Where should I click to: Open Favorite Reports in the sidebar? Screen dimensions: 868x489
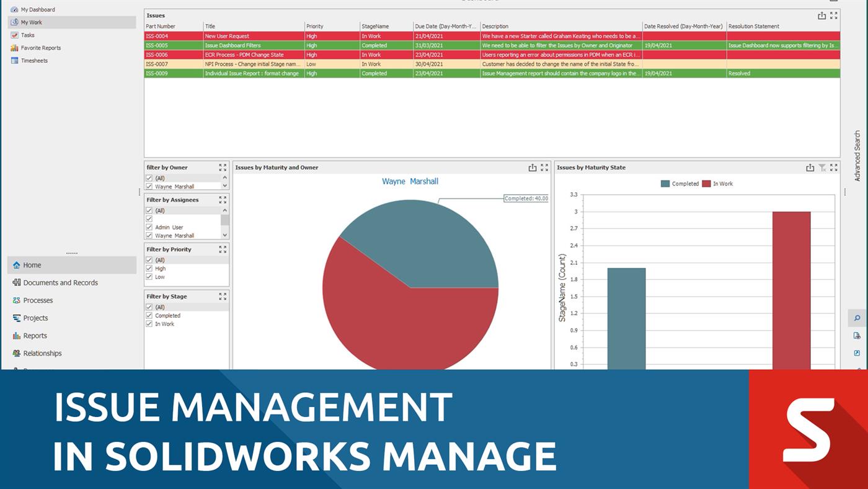41,48
